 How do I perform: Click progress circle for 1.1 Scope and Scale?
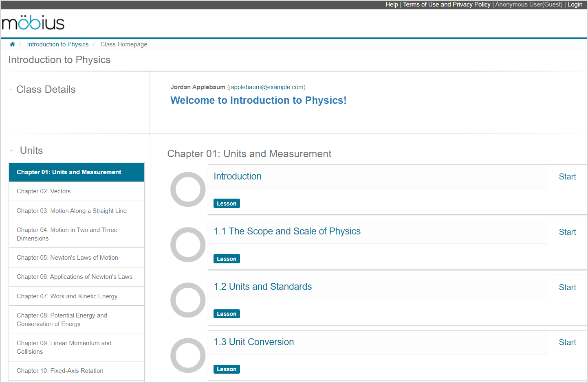tap(188, 245)
